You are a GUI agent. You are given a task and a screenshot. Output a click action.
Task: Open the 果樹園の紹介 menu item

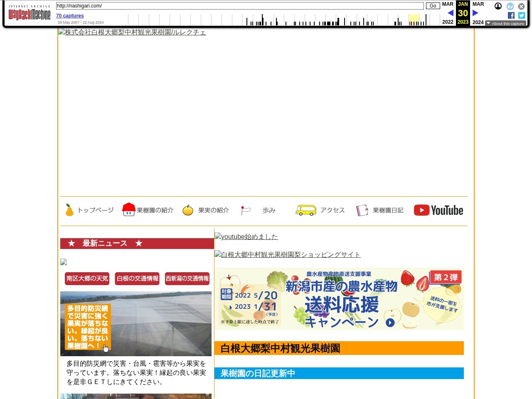tap(155, 210)
